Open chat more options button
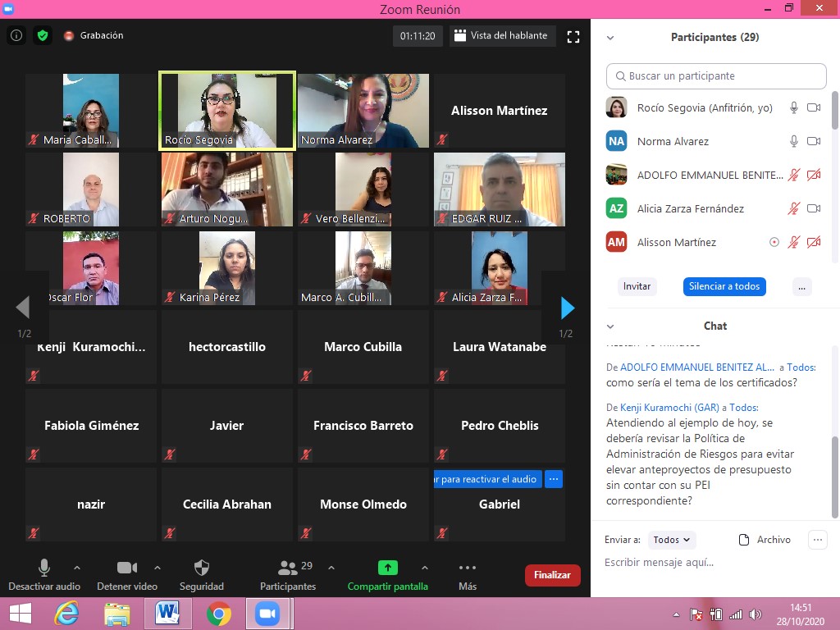Viewport: 840px width, 630px height. (x=818, y=540)
